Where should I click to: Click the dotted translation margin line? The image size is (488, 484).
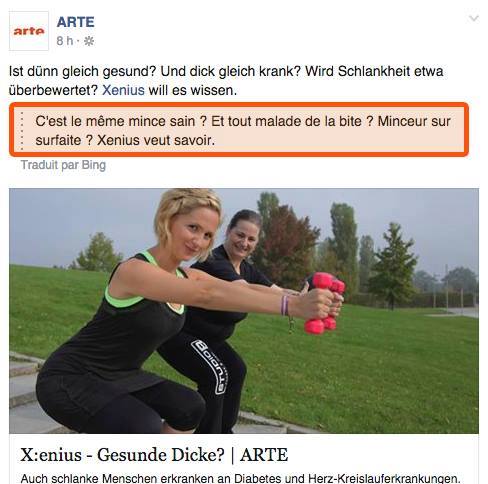coord(22,131)
